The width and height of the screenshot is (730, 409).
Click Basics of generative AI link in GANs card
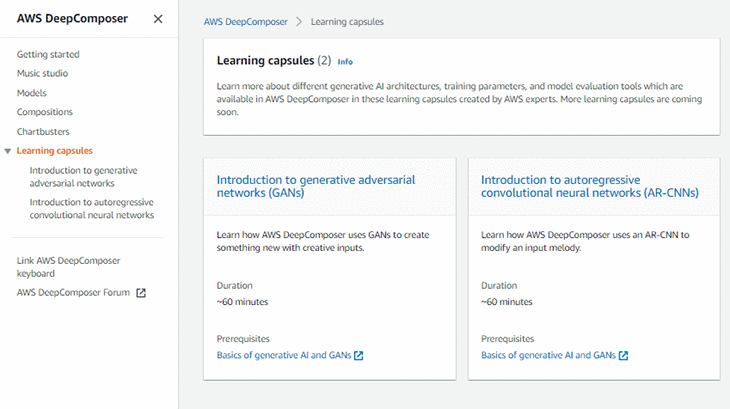[284, 355]
